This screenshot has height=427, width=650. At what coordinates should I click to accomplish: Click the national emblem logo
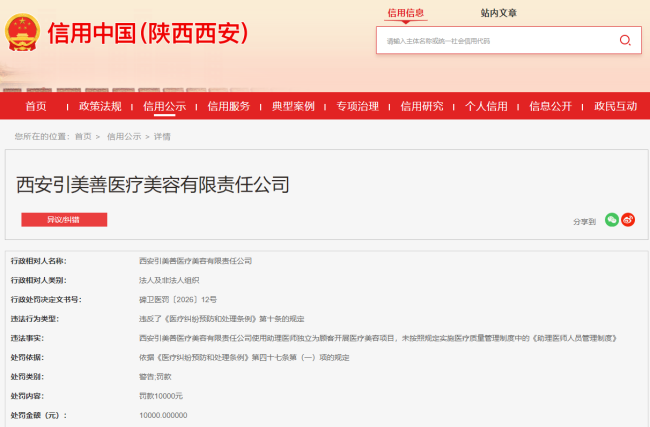tap(22, 32)
